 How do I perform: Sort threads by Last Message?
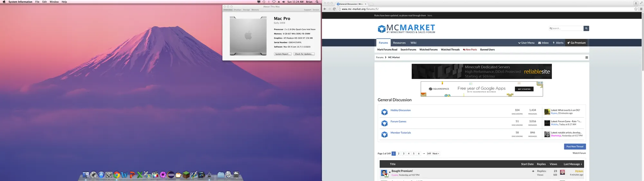pos(573,164)
